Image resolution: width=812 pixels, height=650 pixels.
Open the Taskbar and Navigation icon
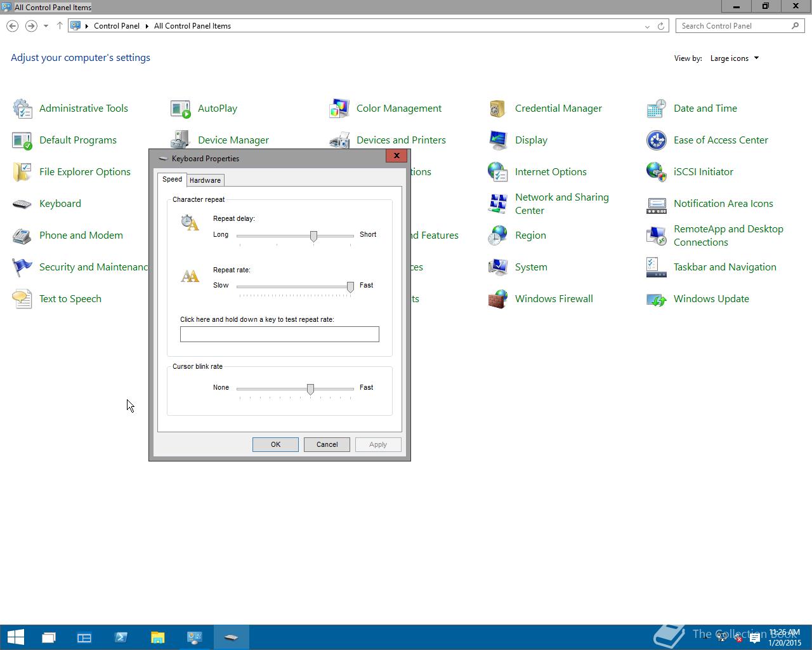tap(657, 267)
